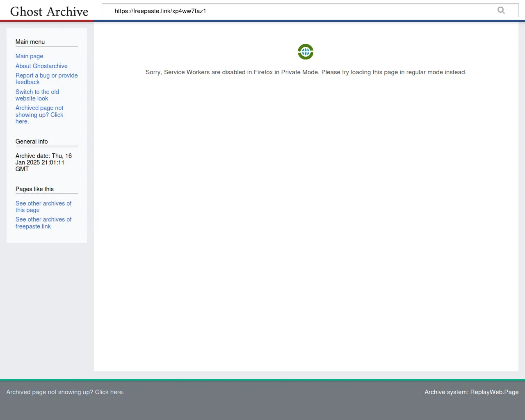Open About Ghostarchive page
This screenshot has width=525, height=420.
(x=41, y=66)
